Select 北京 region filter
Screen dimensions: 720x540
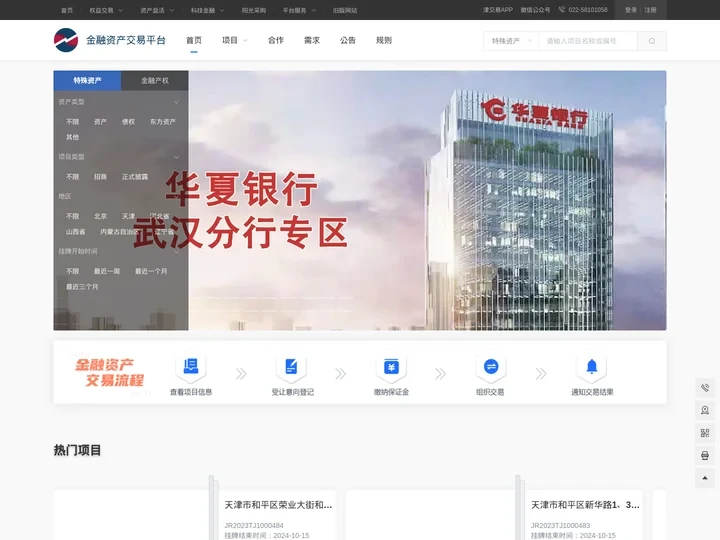(100, 216)
